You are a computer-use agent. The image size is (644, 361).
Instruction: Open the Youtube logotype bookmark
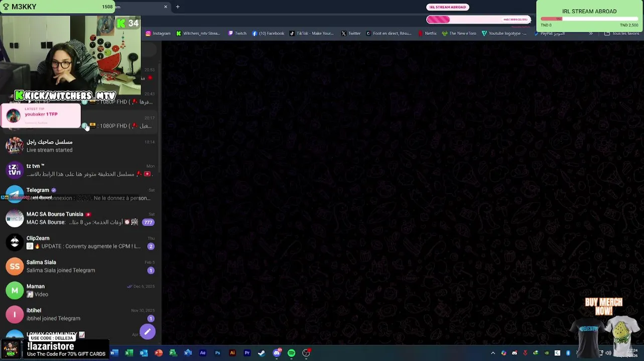pyautogui.click(x=504, y=34)
